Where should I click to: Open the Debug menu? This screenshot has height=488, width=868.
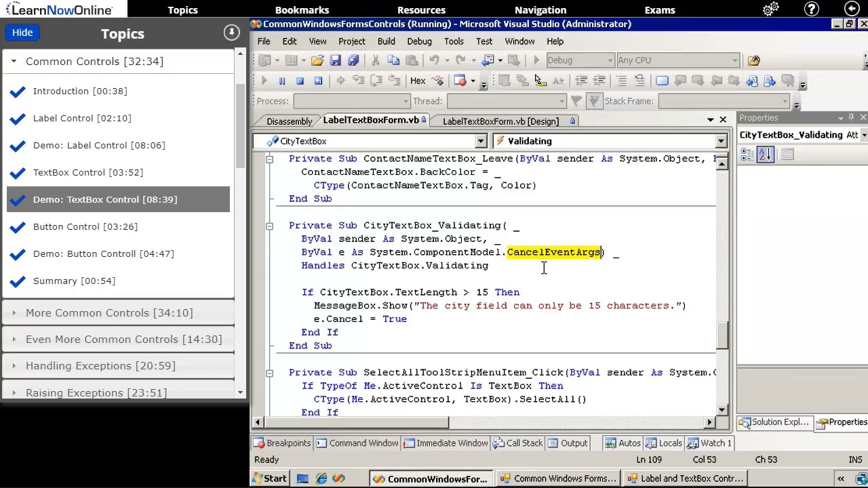(419, 41)
